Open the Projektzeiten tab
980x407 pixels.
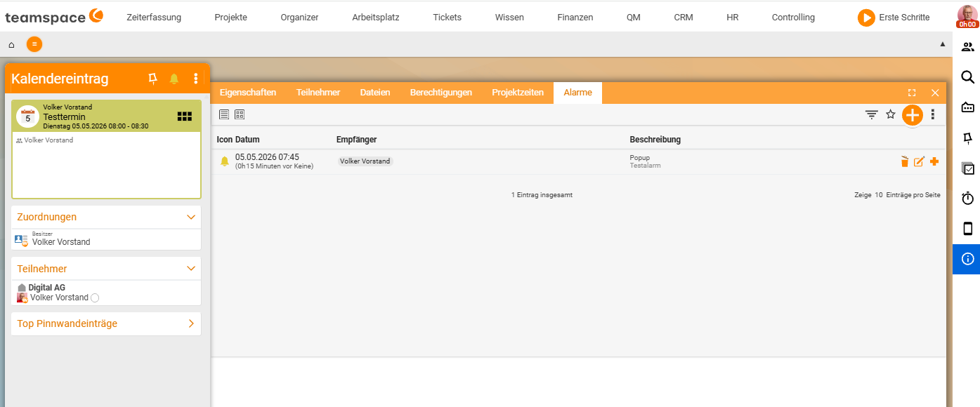coord(518,93)
